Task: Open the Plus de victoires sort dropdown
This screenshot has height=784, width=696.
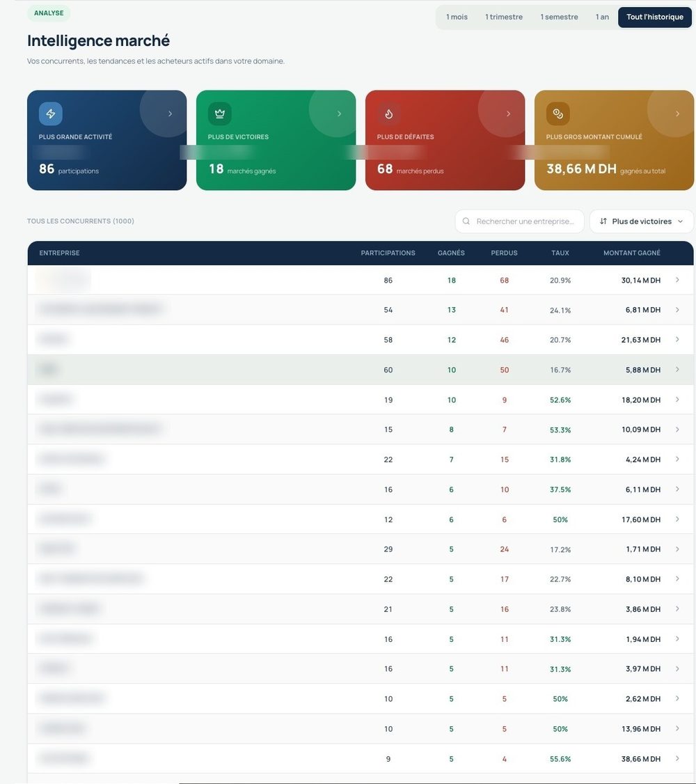Action: point(642,221)
